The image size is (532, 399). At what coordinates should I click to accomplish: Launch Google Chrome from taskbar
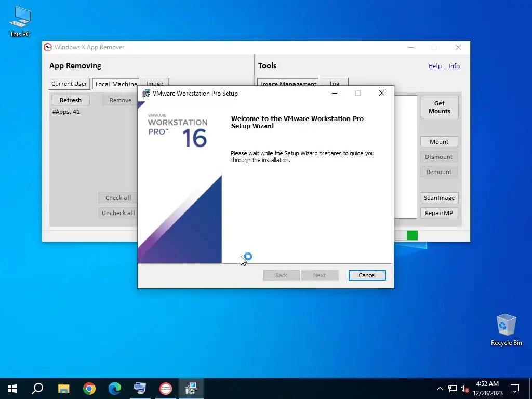(89, 389)
